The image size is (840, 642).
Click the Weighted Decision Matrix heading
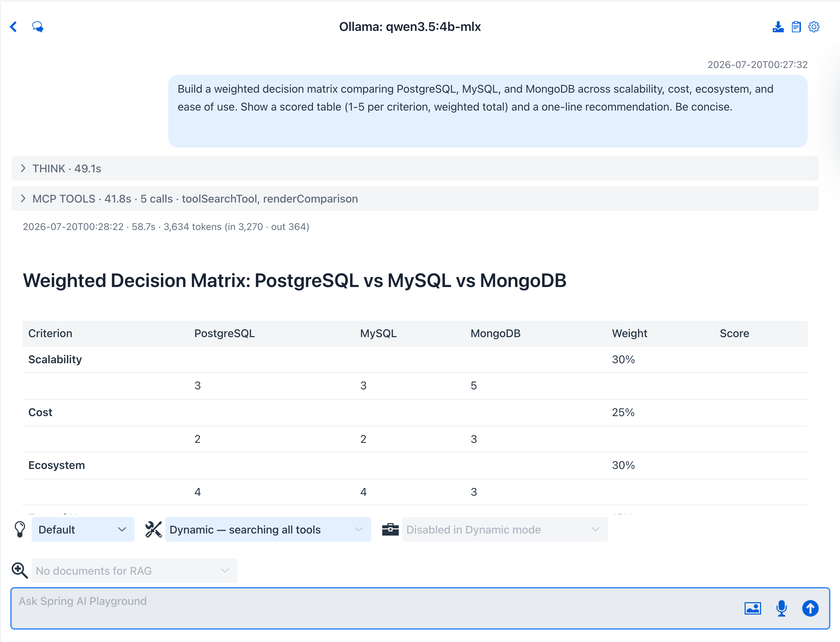(x=294, y=280)
